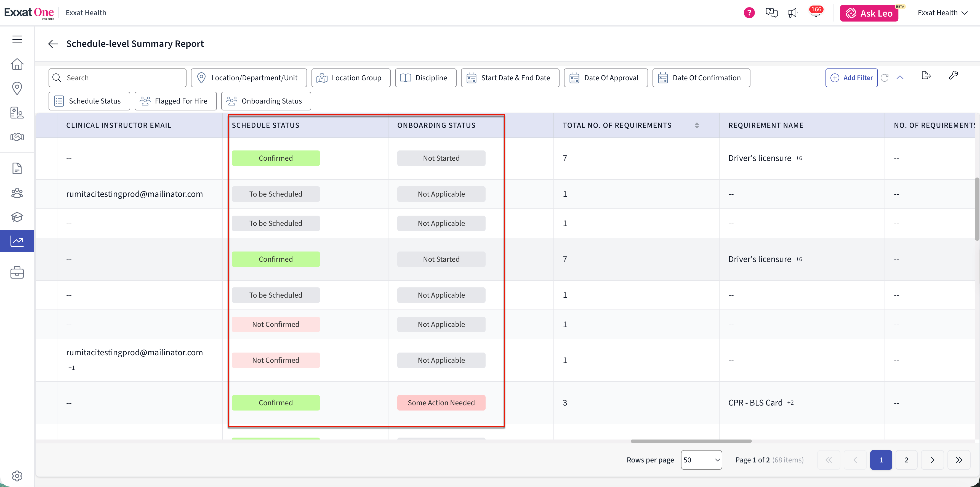The height and width of the screenshot is (487, 980).
Task: Go to page 2 of results
Action: (x=906, y=460)
